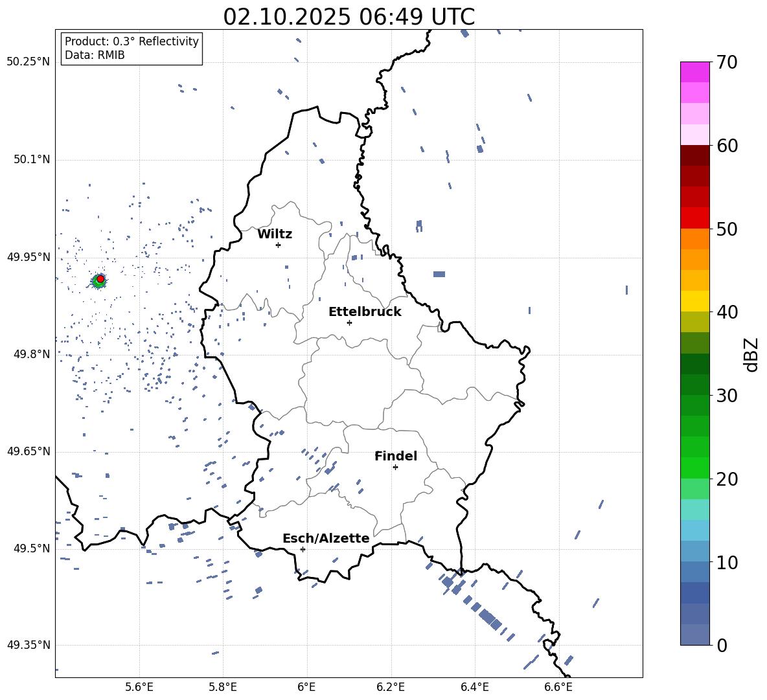This screenshot has width=767, height=700.
Task: Click colorbar tick label 70
Action: 726,63
